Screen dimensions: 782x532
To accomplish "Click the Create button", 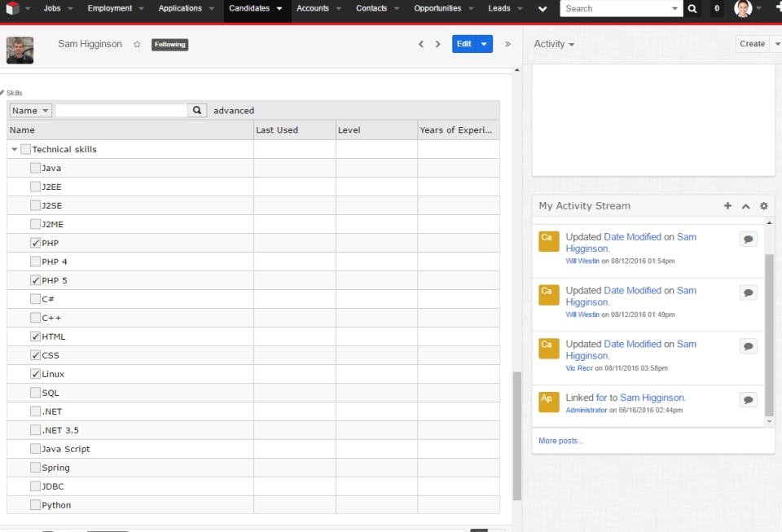I will click(752, 44).
